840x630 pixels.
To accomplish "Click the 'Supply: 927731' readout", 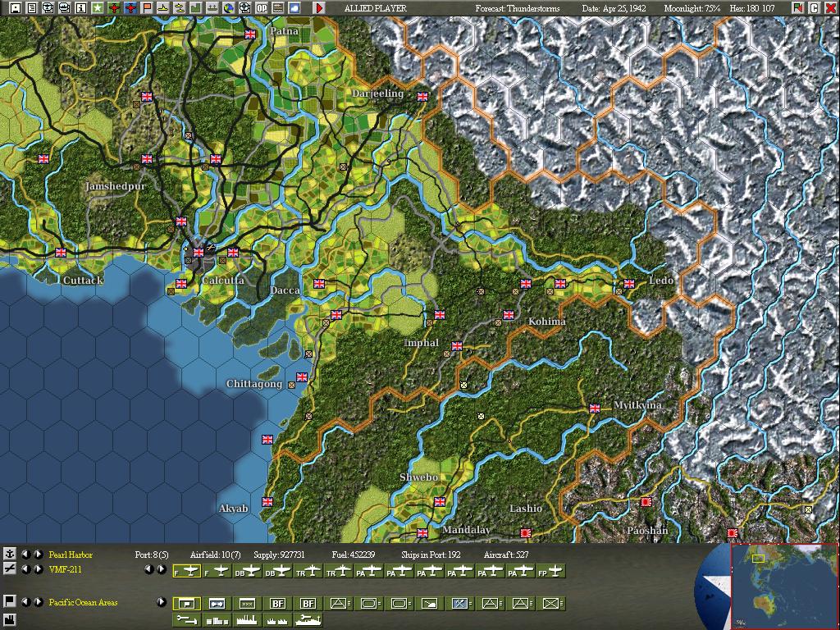I will [279, 555].
